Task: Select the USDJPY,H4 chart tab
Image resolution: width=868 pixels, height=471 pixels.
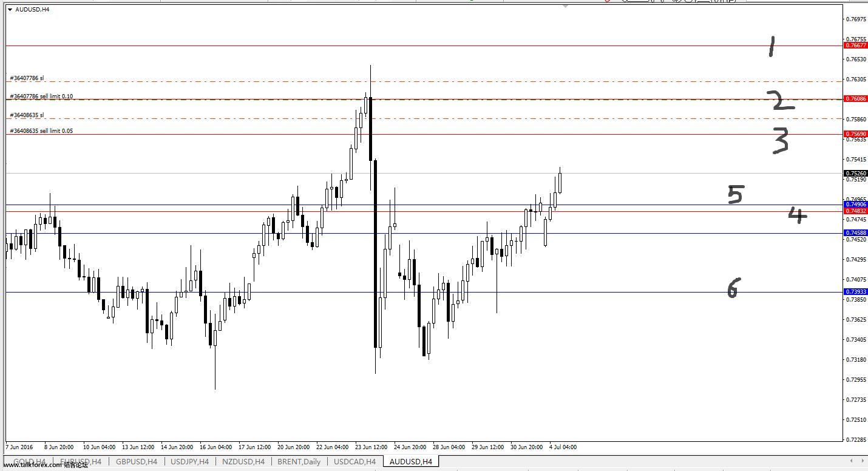Action: click(190, 462)
